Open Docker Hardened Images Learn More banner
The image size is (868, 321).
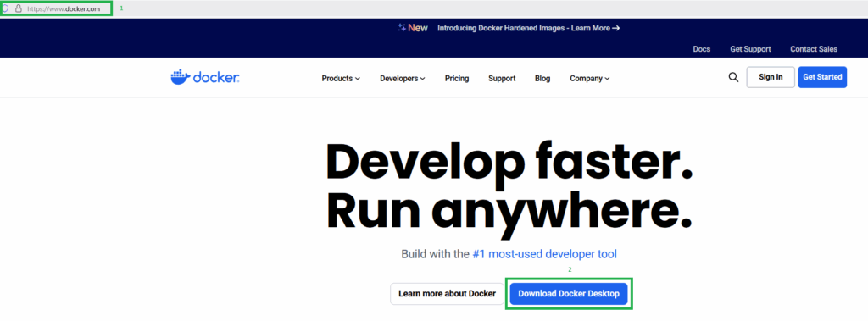coord(528,28)
